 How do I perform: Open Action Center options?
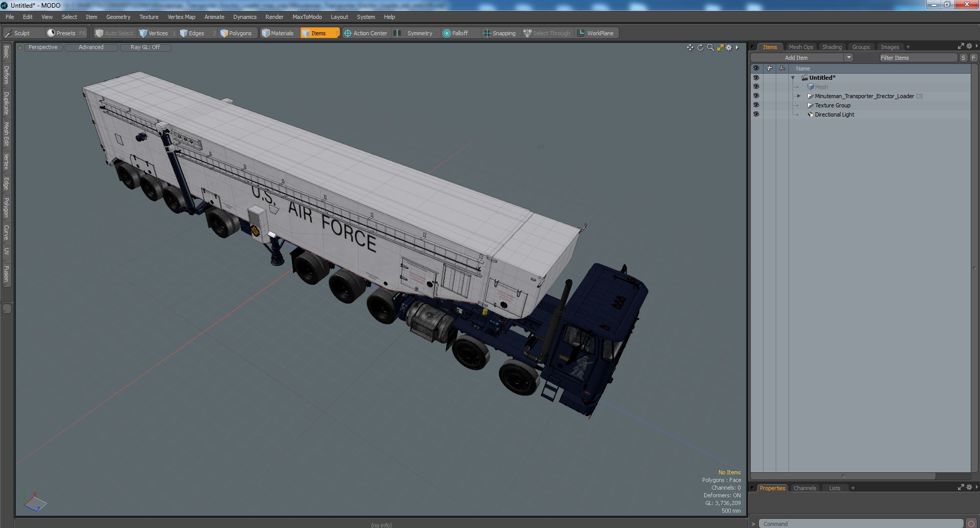[366, 33]
